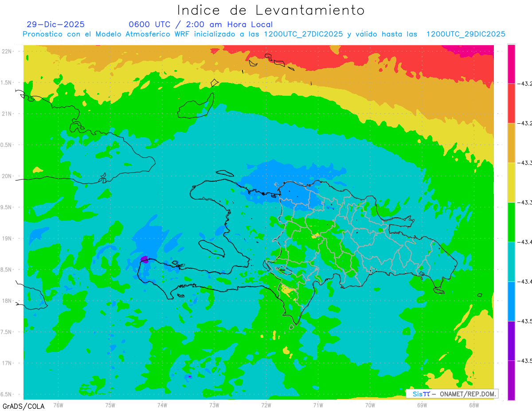
Task: Click the '1200UTC_29DIC2025' valid-until time text
Action: point(465,34)
